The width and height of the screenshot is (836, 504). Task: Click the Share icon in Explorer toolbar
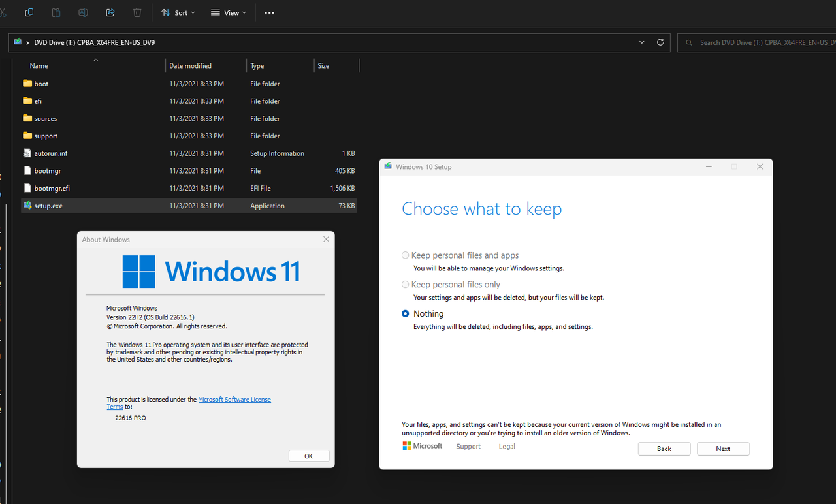click(x=110, y=12)
